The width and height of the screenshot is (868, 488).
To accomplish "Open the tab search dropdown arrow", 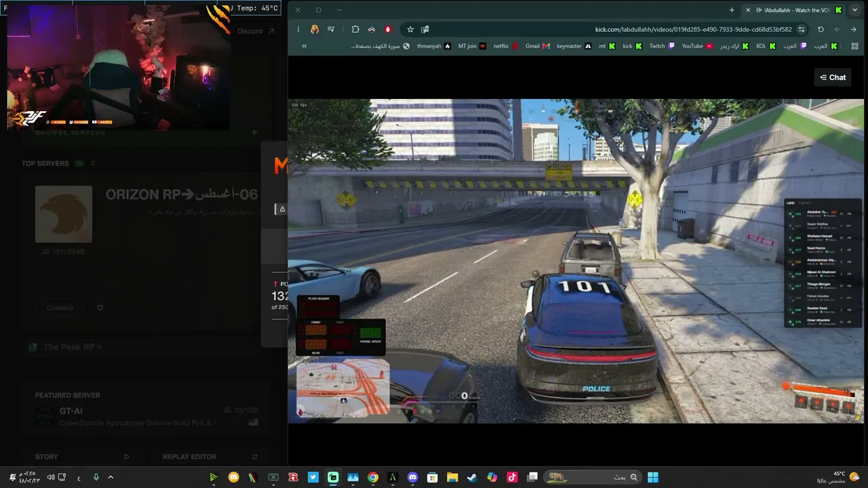I will tap(854, 10).
